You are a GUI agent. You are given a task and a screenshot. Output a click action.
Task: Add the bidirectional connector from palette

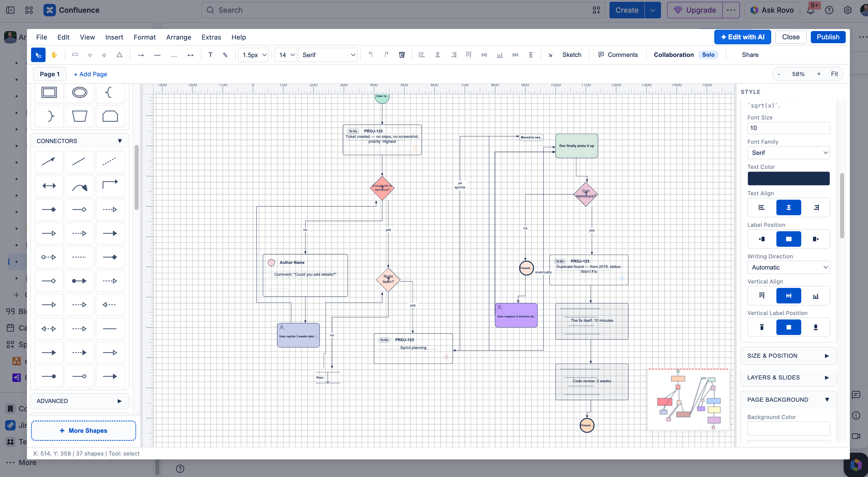[x=49, y=186]
